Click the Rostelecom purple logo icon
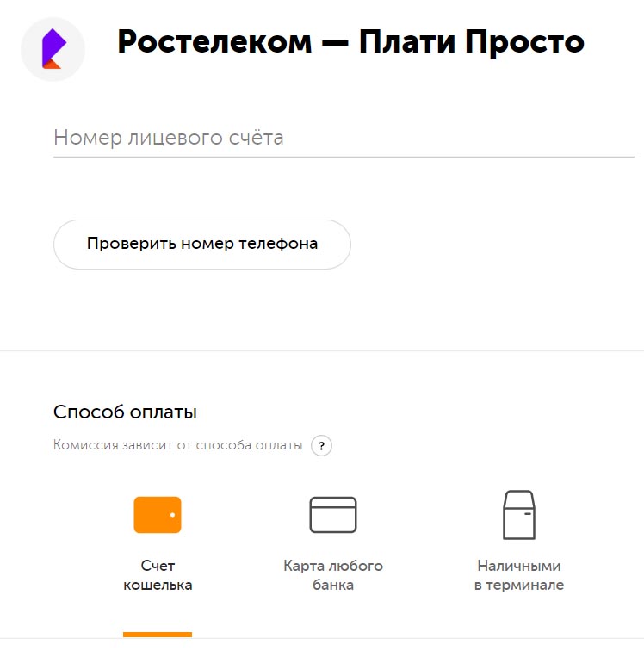Viewport: 644px width, 657px height. (x=53, y=49)
